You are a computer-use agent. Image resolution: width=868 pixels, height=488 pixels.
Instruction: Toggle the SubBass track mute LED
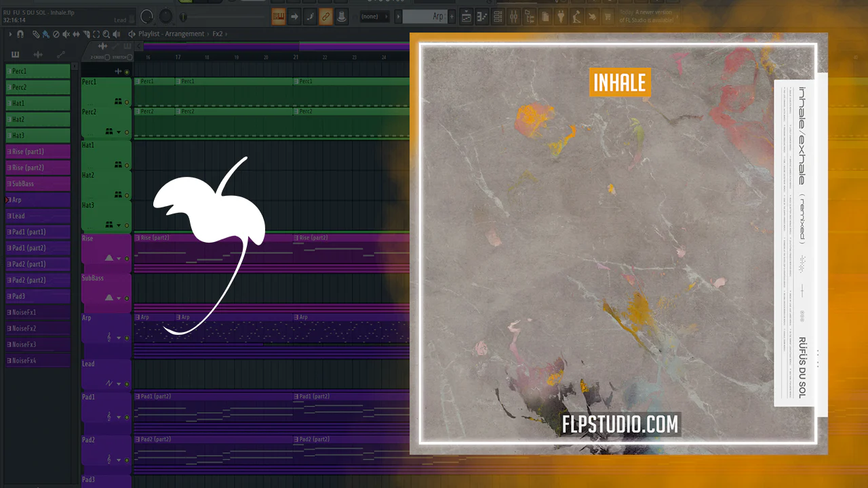tap(126, 298)
